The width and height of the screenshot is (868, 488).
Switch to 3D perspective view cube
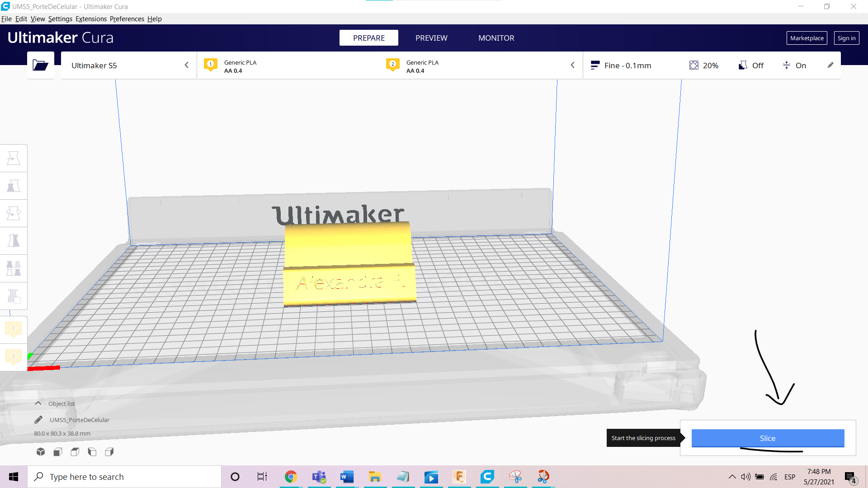pyautogui.click(x=41, y=452)
